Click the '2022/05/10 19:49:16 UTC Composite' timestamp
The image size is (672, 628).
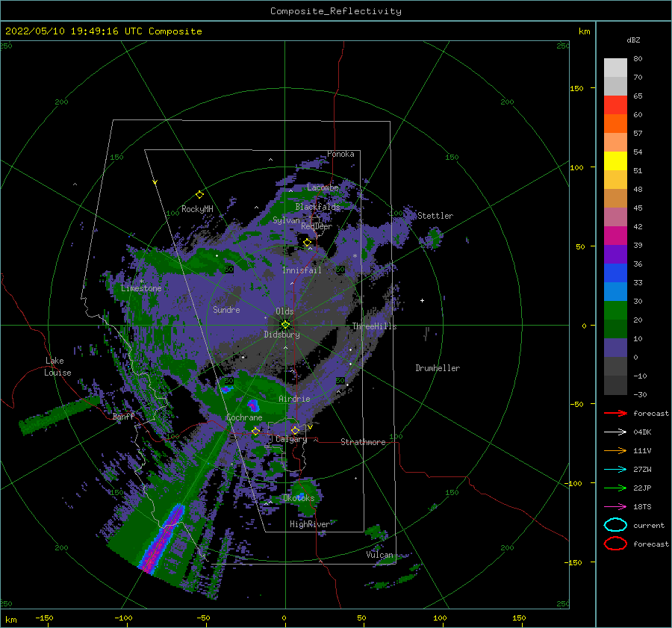tap(103, 31)
